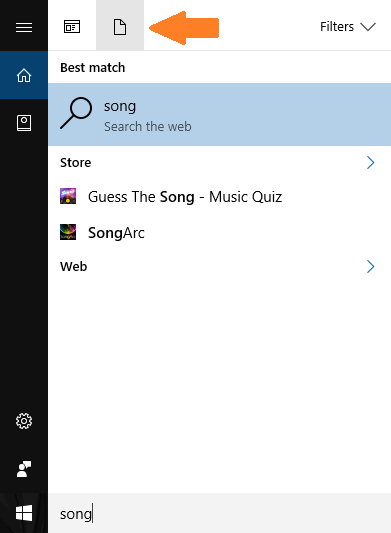Open Cortana settings gear

point(24,421)
